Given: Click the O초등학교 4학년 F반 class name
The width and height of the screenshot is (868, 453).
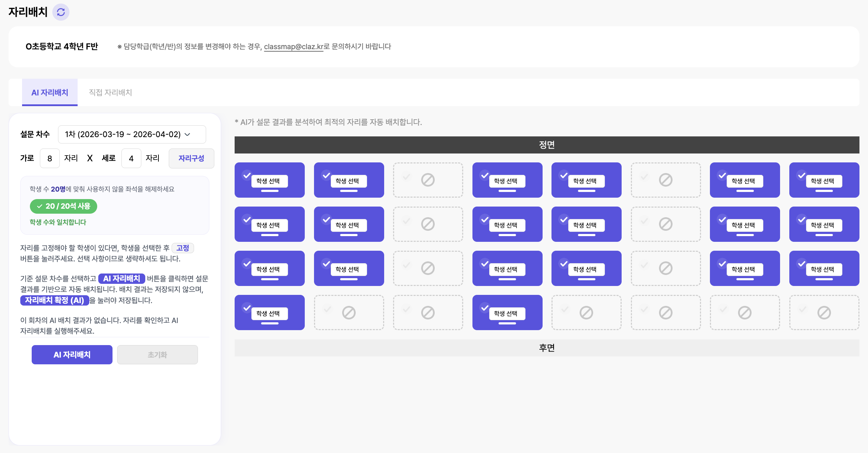Looking at the screenshot, I should 62,47.
